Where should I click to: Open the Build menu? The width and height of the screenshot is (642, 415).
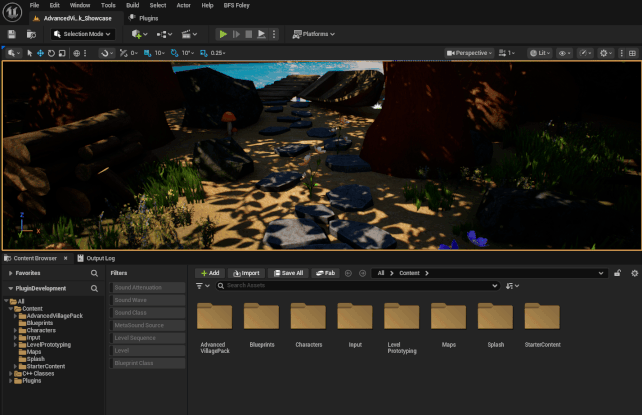[x=133, y=5]
